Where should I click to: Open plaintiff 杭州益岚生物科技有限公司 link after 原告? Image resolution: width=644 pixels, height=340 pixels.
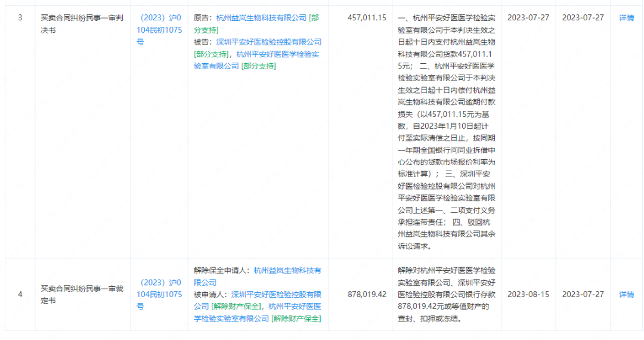261,18
